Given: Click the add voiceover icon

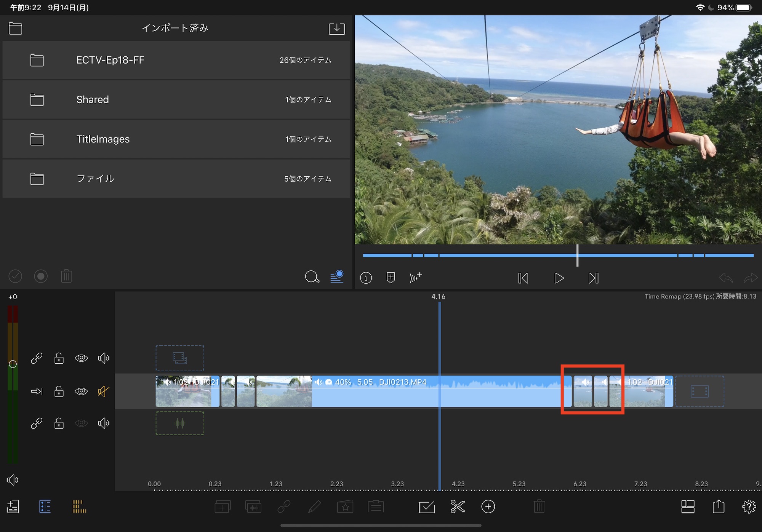Looking at the screenshot, I should [415, 278].
